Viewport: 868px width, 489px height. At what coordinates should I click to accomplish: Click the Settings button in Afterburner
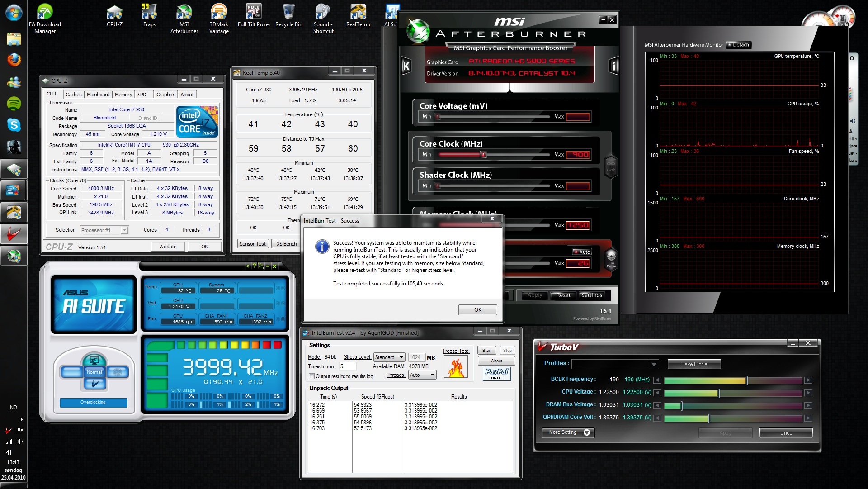coord(591,295)
